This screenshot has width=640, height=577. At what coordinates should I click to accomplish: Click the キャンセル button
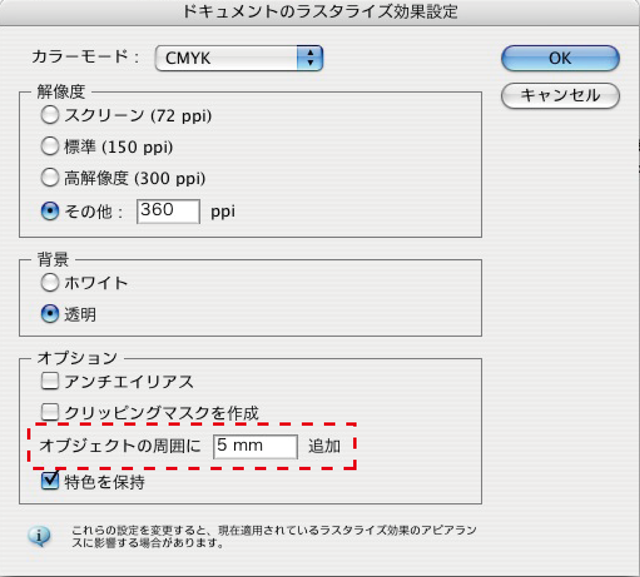(x=560, y=95)
